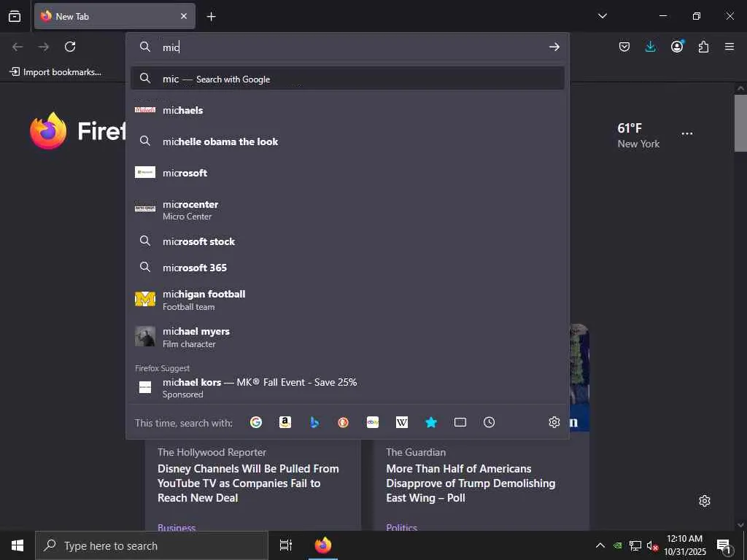The height and width of the screenshot is (560, 747).
Task: Open the 61°F New York weather widget
Action: (x=638, y=135)
